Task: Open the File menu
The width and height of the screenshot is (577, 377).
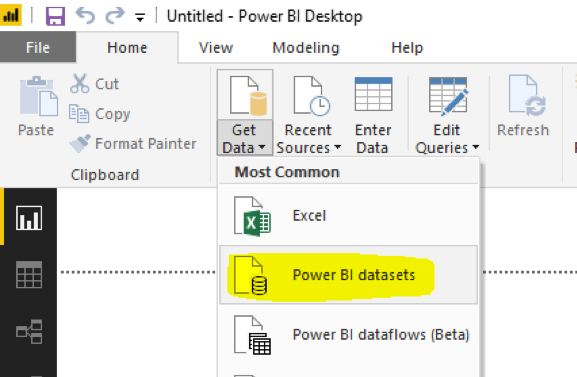Action: (38, 47)
